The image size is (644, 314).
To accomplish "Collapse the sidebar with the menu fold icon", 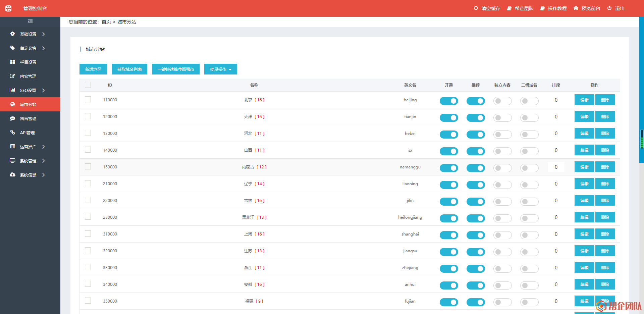I will [30, 21].
